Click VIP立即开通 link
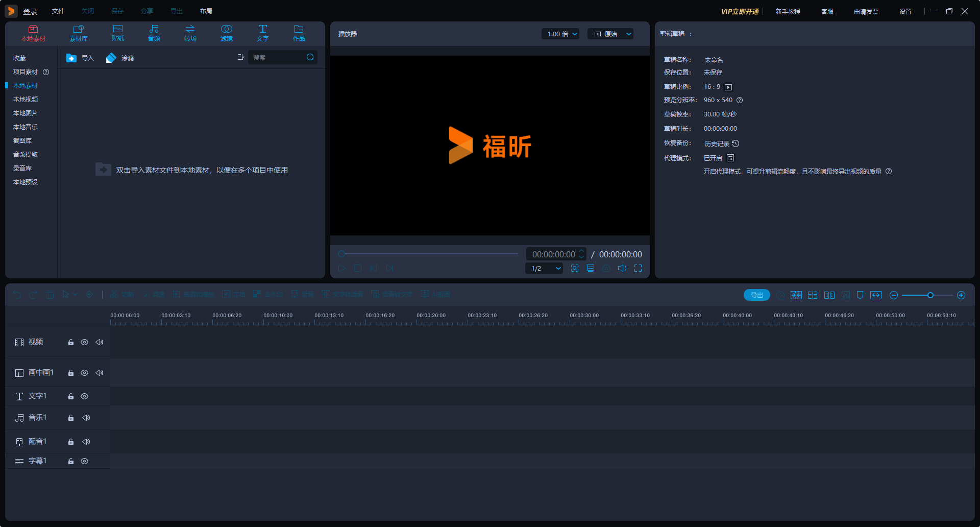This screenshot has height=527, width=980. pos(740,12)
